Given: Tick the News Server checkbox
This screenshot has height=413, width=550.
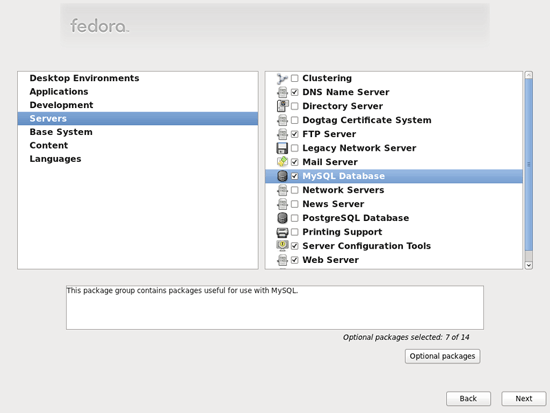Looking at the screenshot, I should (x=295, y=204).
